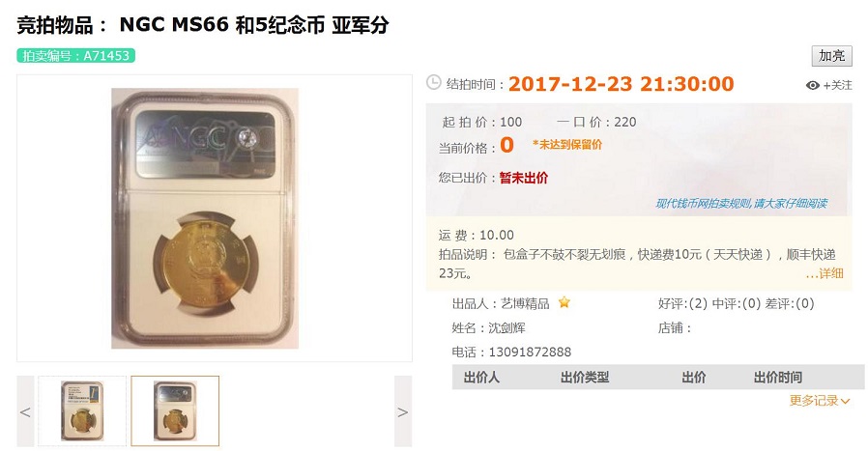Click the 出价人 column header
Screen dimensions: 868x451
click(481, 378)
